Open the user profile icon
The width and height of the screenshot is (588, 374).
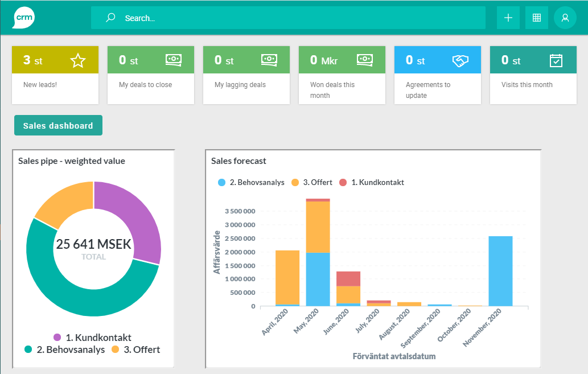(x=565, y=18)
